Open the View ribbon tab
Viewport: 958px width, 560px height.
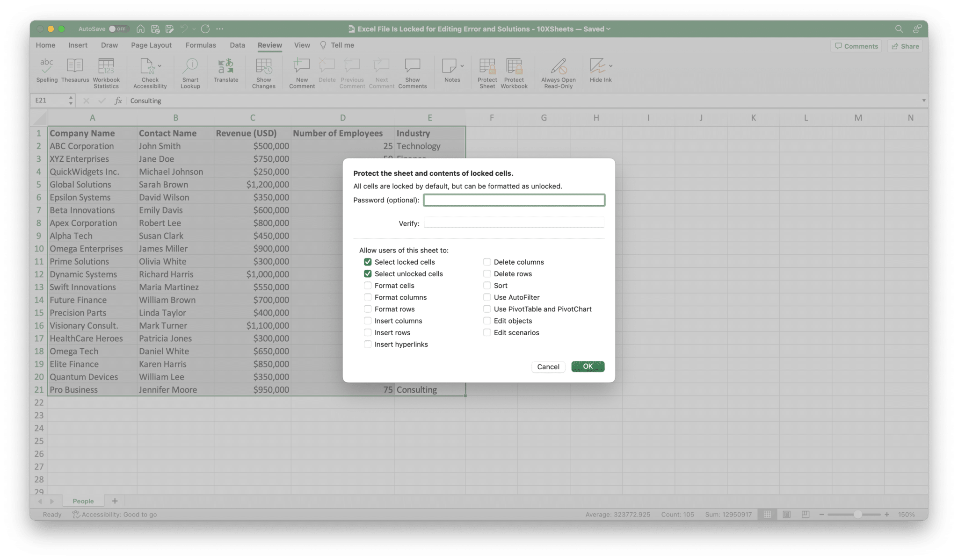tap(302, 45)
